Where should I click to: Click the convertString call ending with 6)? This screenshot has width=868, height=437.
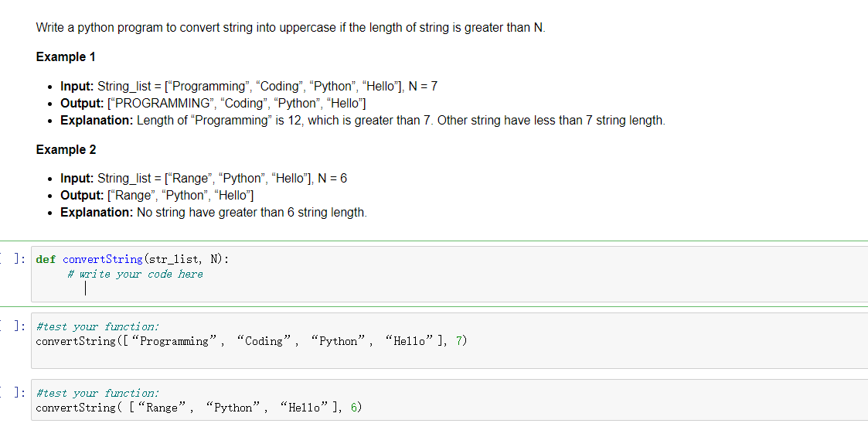(x=199, y=408)
